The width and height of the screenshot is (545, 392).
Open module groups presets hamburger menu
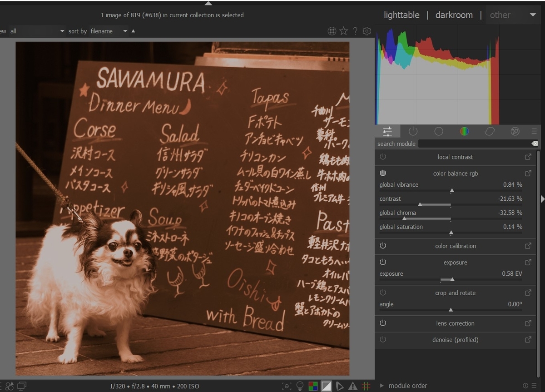[x=534, y=131]
